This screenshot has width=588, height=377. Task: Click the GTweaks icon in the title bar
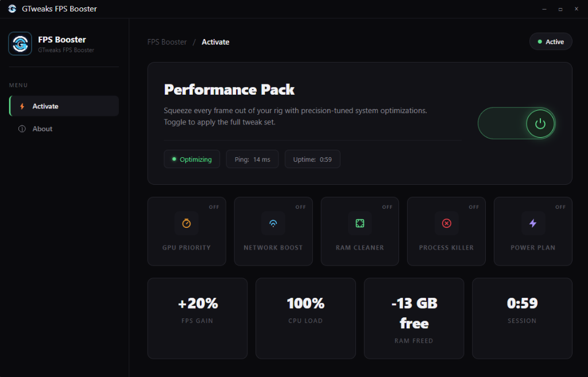click(13, 9)
